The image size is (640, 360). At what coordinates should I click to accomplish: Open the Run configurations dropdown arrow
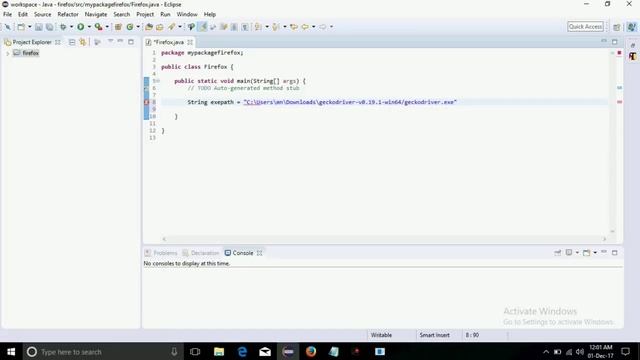pyautogui.click(x=89, y=27)
